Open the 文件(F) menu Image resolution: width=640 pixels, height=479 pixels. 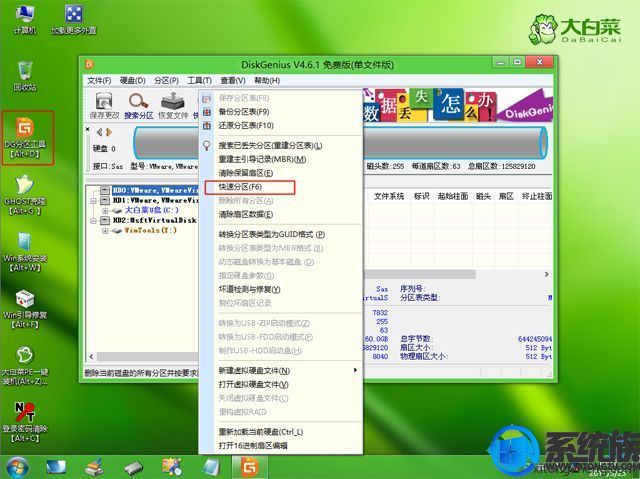[x=99, y=80]
